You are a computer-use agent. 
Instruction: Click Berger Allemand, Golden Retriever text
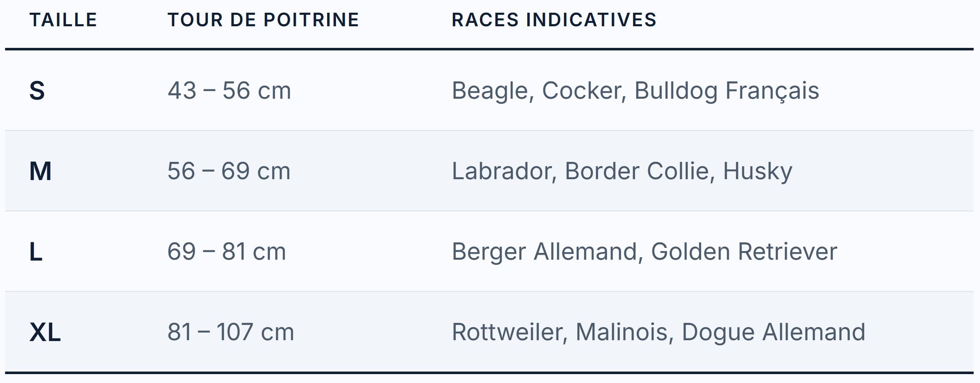tap(644, 252)
